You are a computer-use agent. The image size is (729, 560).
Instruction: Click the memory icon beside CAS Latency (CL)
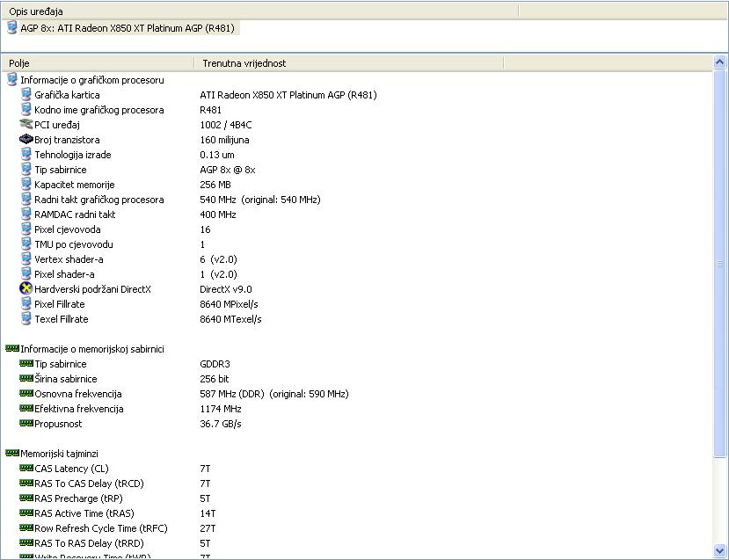[x=26, y=469]
